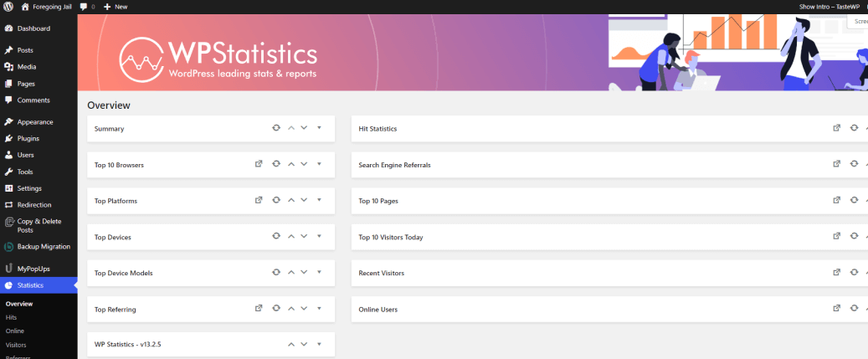Open Plugins in the sidebar menu
Screen dimensions: 868x359
point(39,139)
